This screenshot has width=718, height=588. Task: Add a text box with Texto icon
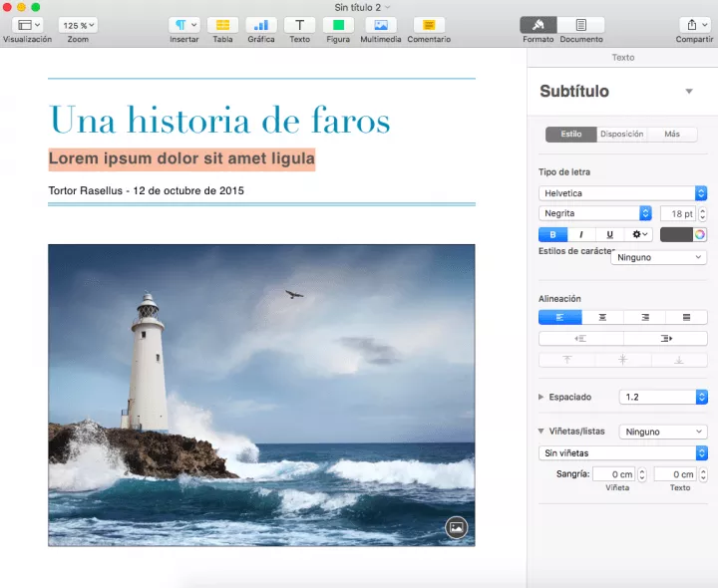(299, 25)
